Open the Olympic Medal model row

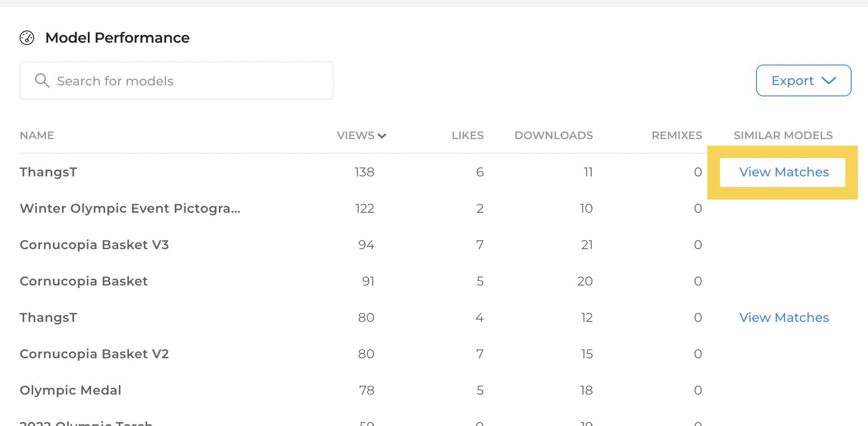click(71, 390)
